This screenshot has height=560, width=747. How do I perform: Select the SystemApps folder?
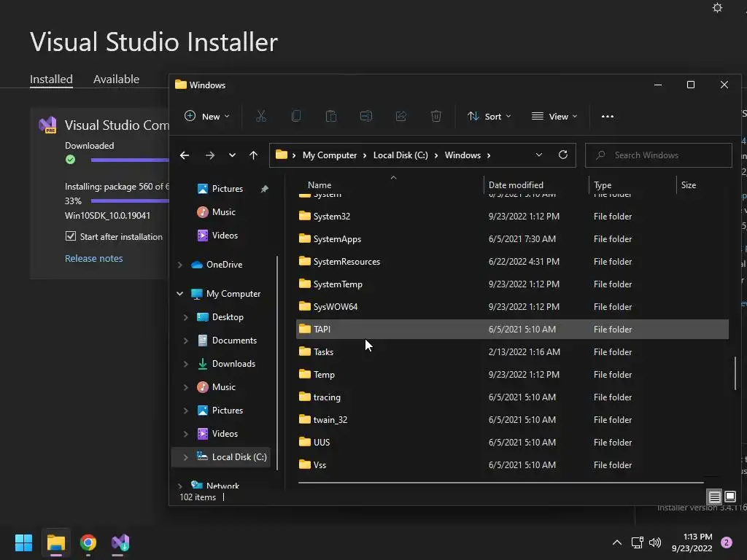pos(512,239)
